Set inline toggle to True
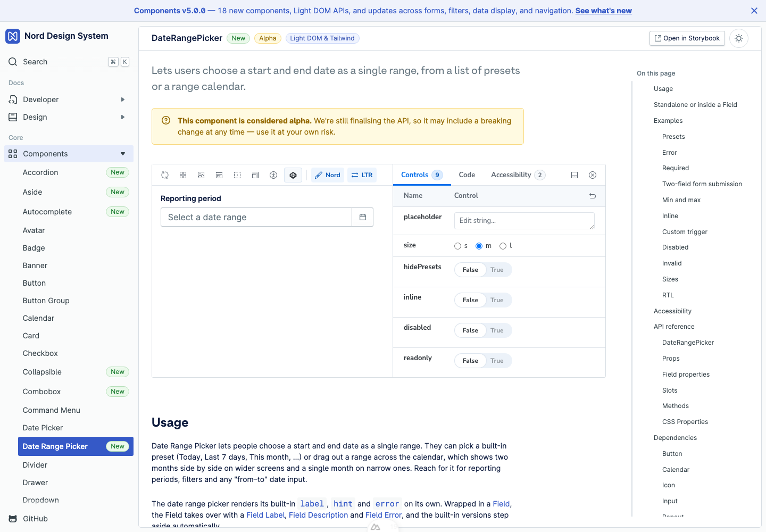 (x=497, y=300)
